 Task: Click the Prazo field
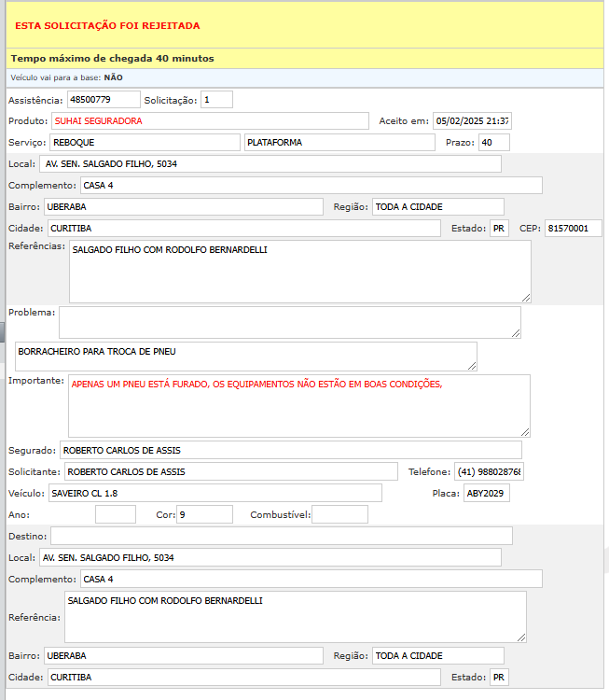coord(493,142)
